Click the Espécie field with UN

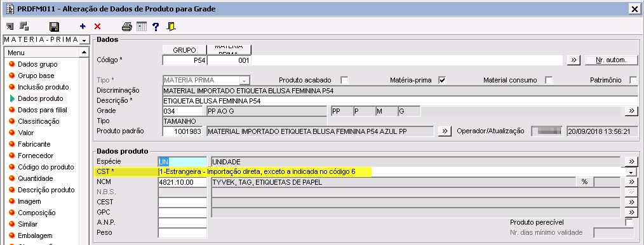pyautogui.click(x=183, y=162)
